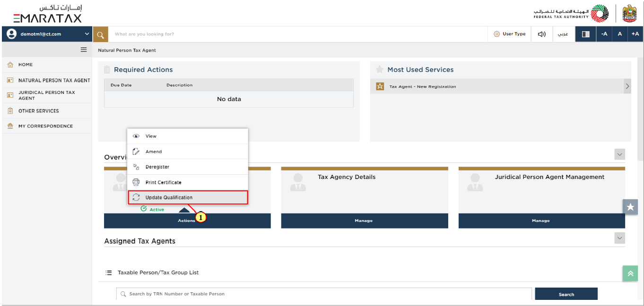Click the floating favorites star button
Image resolution: width=644 pixels, height=306 pixels.
630,207
